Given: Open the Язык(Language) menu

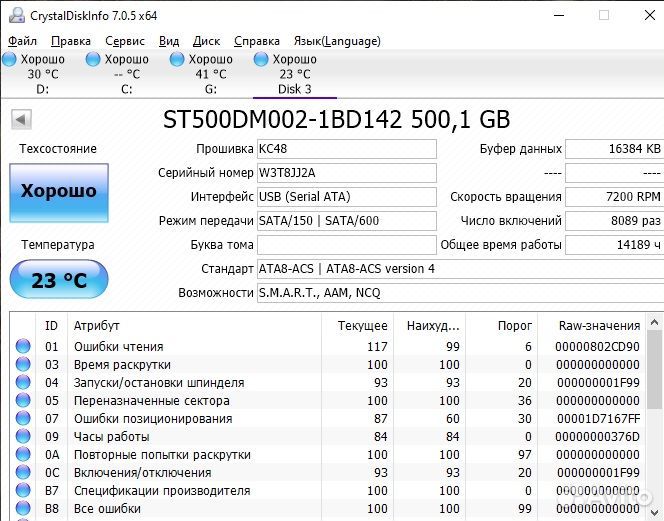Looking at the screenshot, I should pos(337,41).
